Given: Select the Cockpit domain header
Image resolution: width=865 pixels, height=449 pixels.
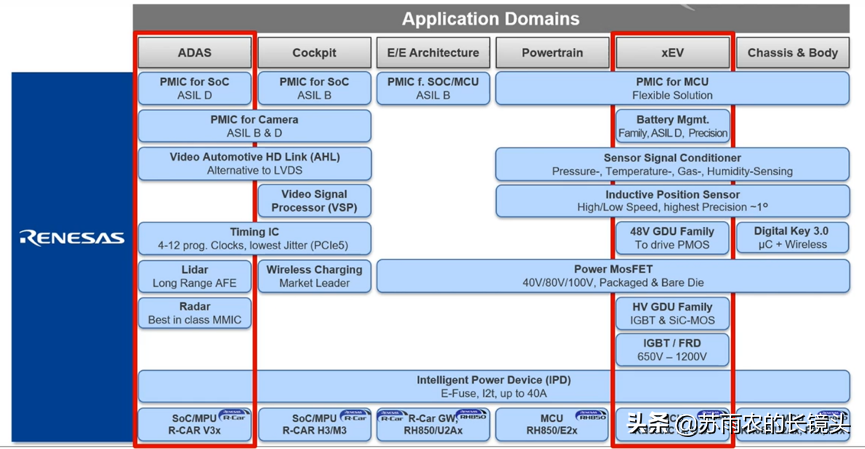Looking at the screenshot, I should click(314, 53).
